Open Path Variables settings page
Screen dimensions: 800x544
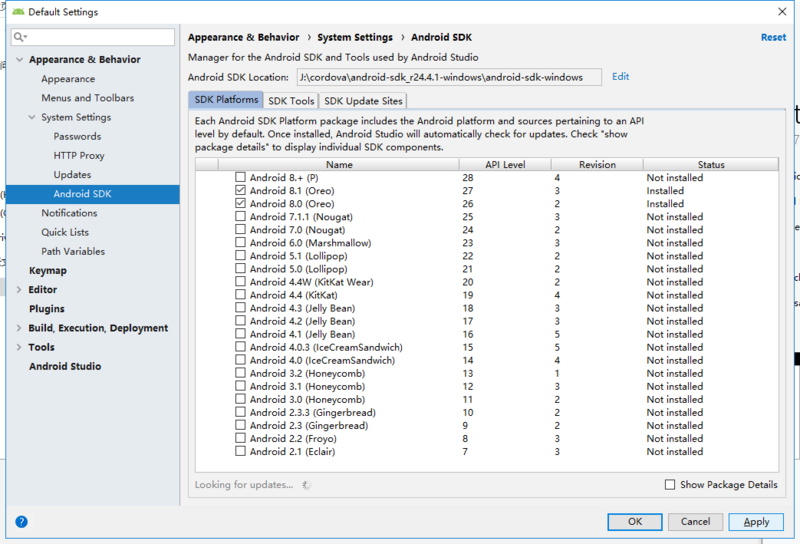pyautogui.click(x=73, y=252)
